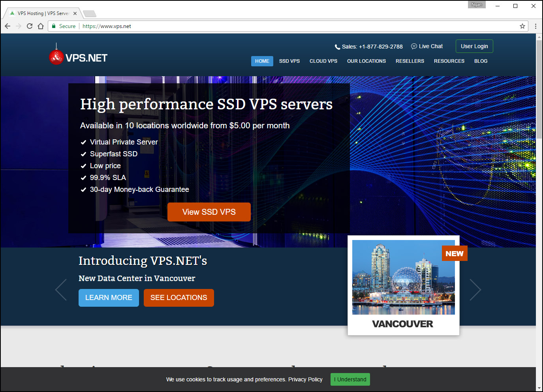Click the Ngan profile button
The height and width of the screenshot is (392, 543).
(x=477, y=5)
